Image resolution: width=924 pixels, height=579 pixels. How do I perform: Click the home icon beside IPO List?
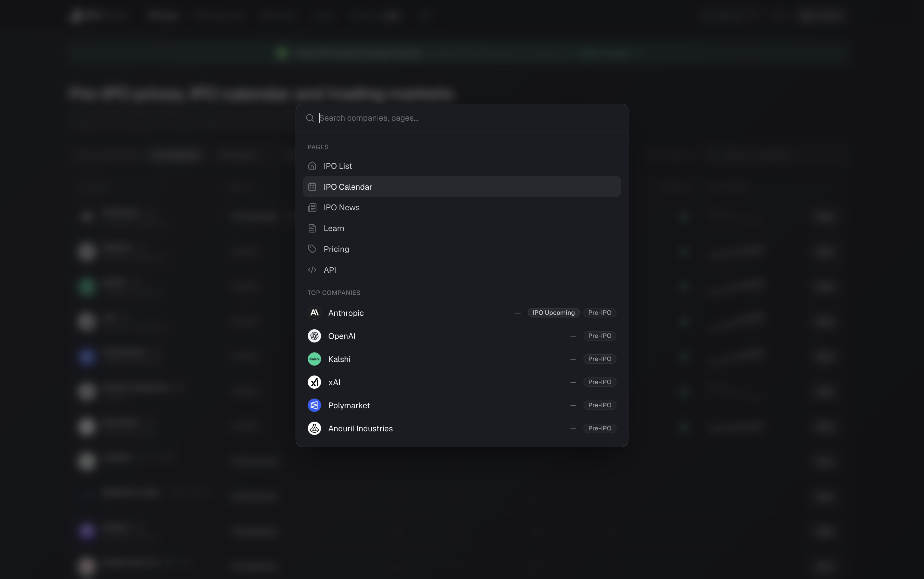click(x=312, y=166)
